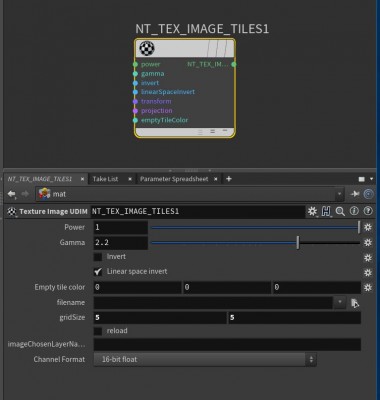Expand the mat network path dropdown

[339, 194]
